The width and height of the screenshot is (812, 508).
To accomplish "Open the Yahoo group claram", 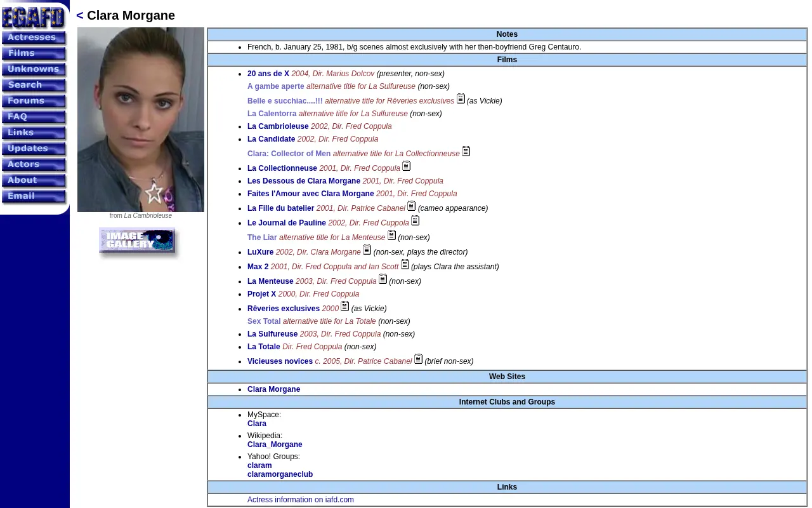I will (259, 465).
